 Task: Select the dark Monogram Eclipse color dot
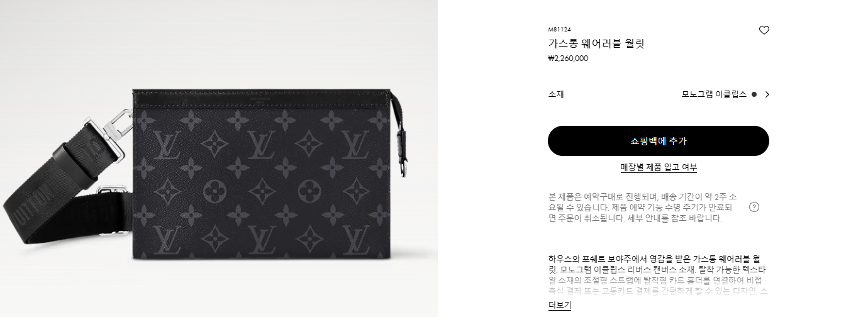pyautogui.click(x=754, y=94)
